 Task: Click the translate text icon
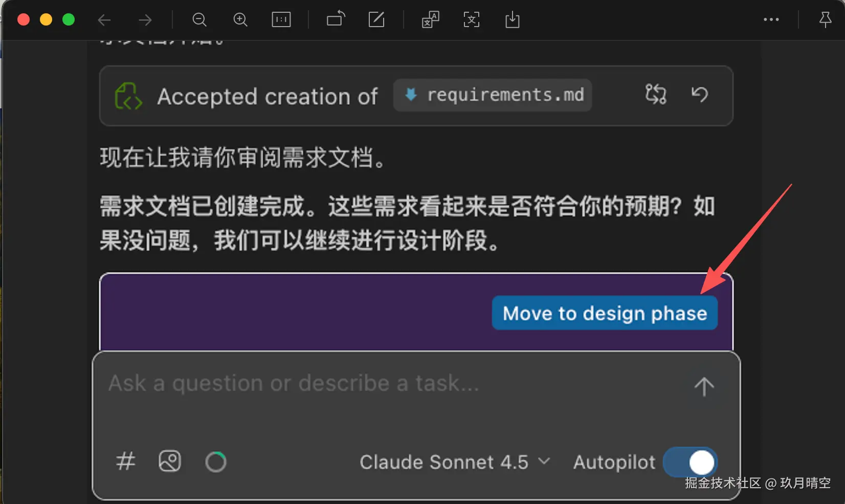click(430, 20)
